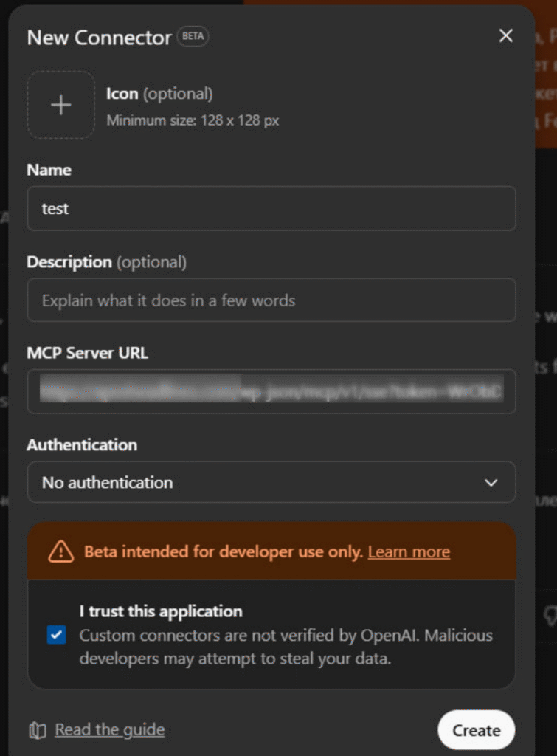Open the Read the guide link

(110, 730)
